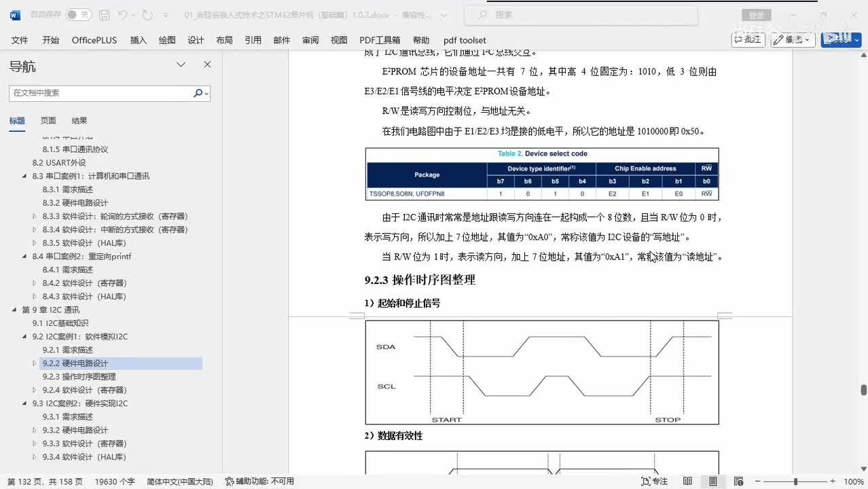Image resolution: width=868 pixels, height=489 pixels.
Task: Collapse 8.3 串口案例1 heading
Action: click(24, 176)
